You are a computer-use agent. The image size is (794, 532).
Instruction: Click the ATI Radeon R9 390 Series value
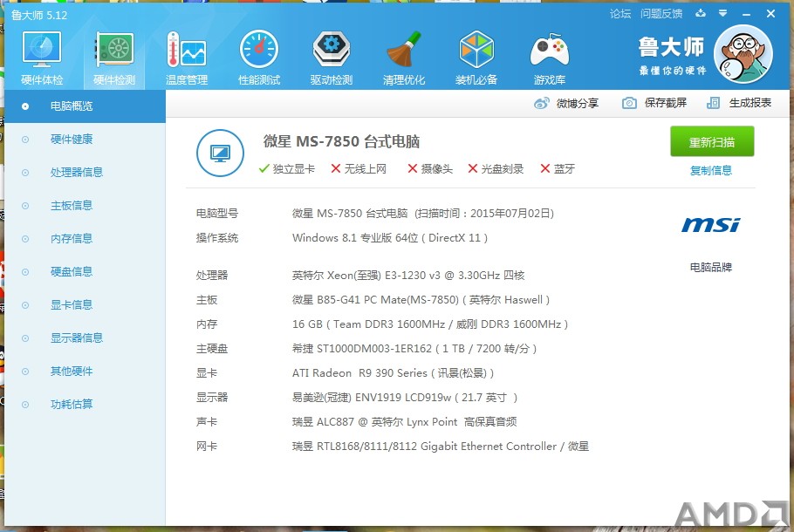[393, 373]
